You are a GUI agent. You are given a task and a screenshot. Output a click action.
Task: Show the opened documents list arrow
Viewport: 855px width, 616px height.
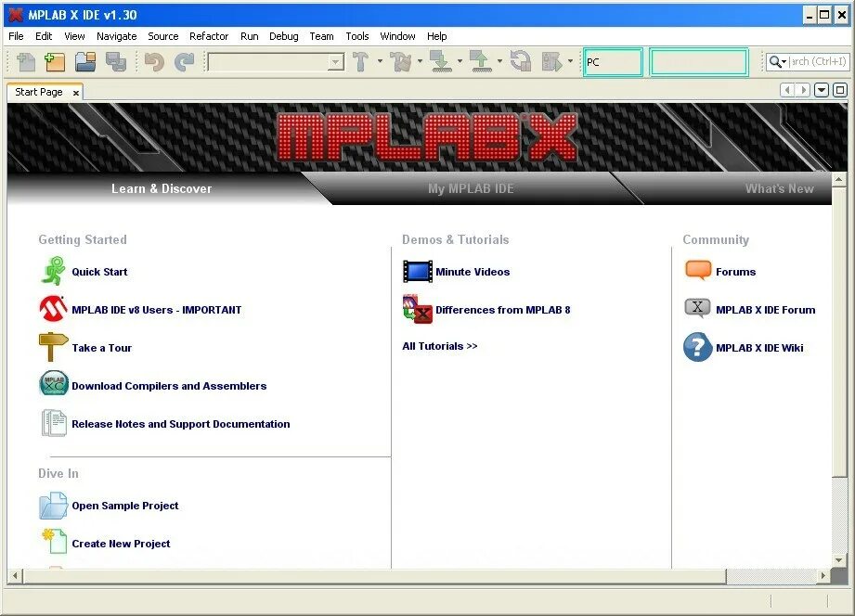(822, 90)
